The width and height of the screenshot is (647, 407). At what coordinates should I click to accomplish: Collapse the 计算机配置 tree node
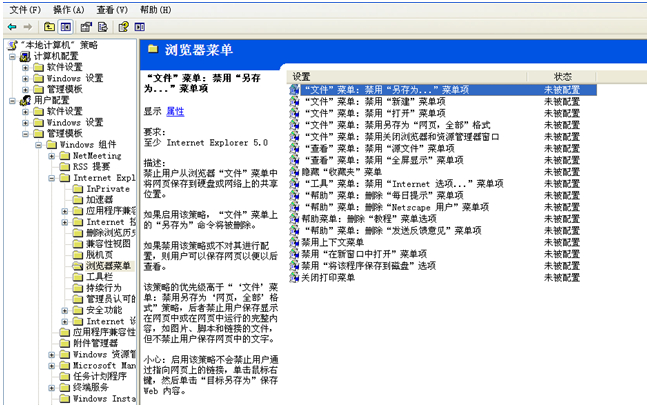[12, 57]
